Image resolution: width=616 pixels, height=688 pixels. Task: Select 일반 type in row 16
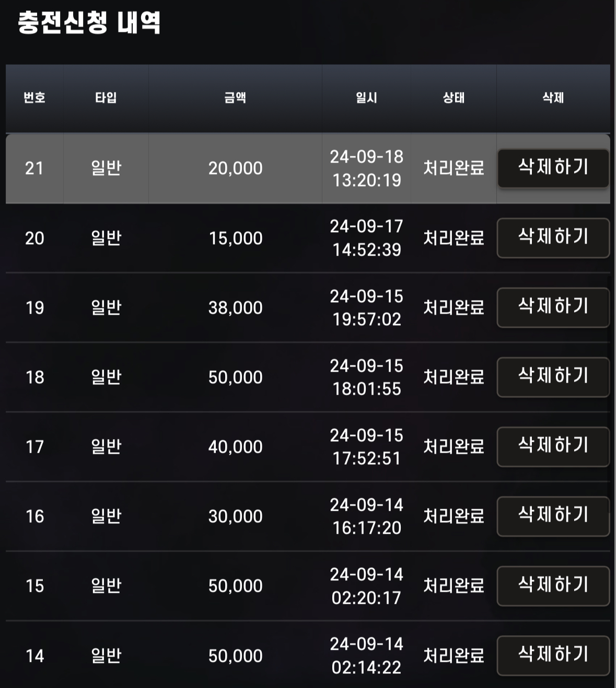coord(106,516)
